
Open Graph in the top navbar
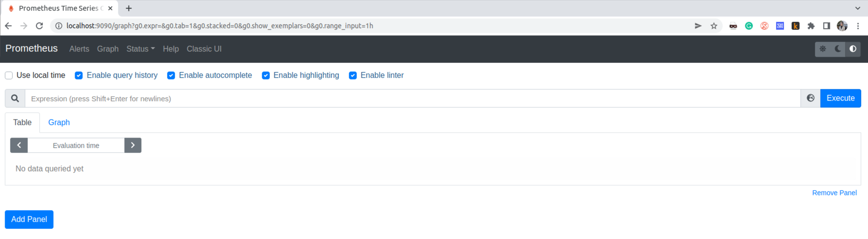[108, 49]
